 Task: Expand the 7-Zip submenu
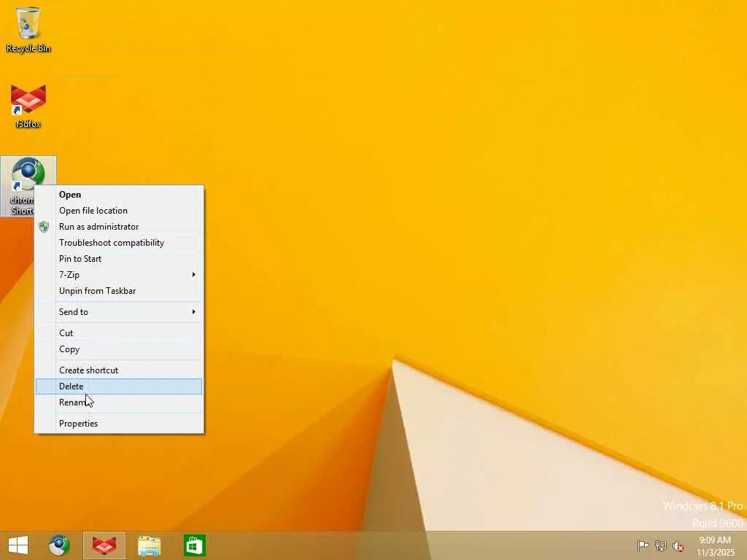pos(119,275)
